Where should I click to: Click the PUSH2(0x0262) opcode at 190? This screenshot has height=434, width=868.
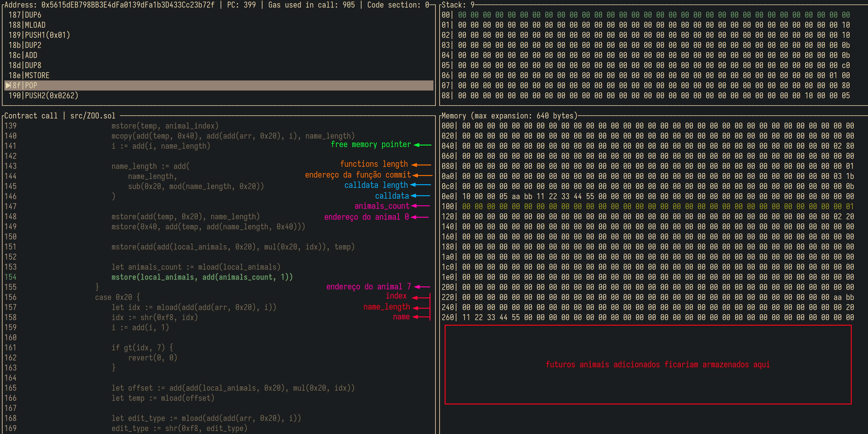(x=51, y=95)
